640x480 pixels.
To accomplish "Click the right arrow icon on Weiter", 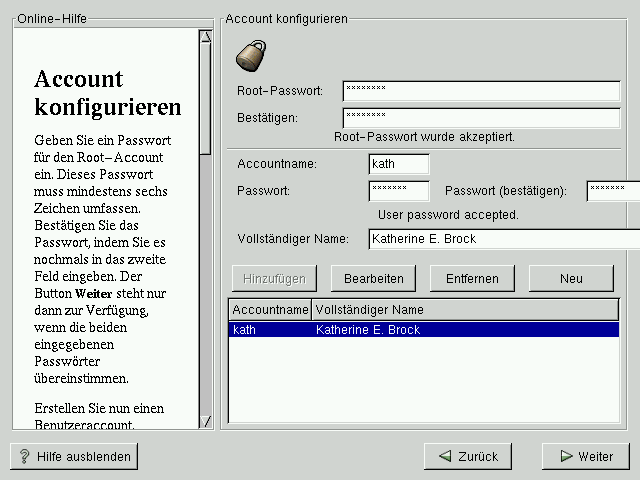I will coord(566,456).
